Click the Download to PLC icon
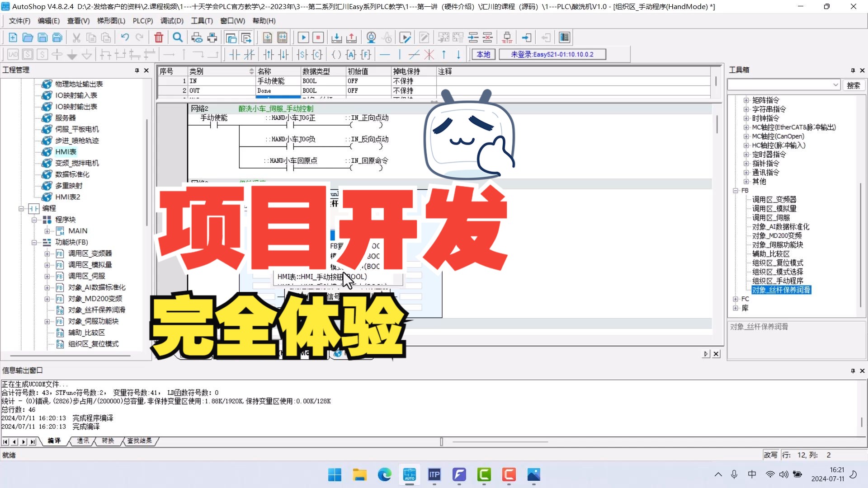This screenshot has height=488, width=868. pyautogui.click(x=336, y=38)
